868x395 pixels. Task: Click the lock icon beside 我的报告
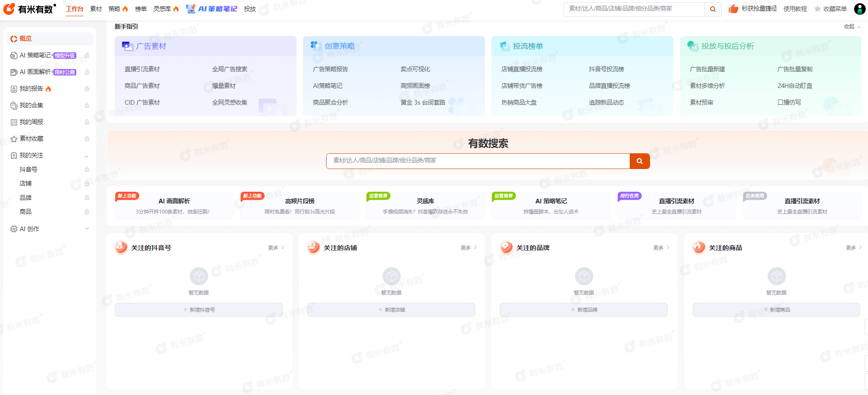tap(87, 89)
